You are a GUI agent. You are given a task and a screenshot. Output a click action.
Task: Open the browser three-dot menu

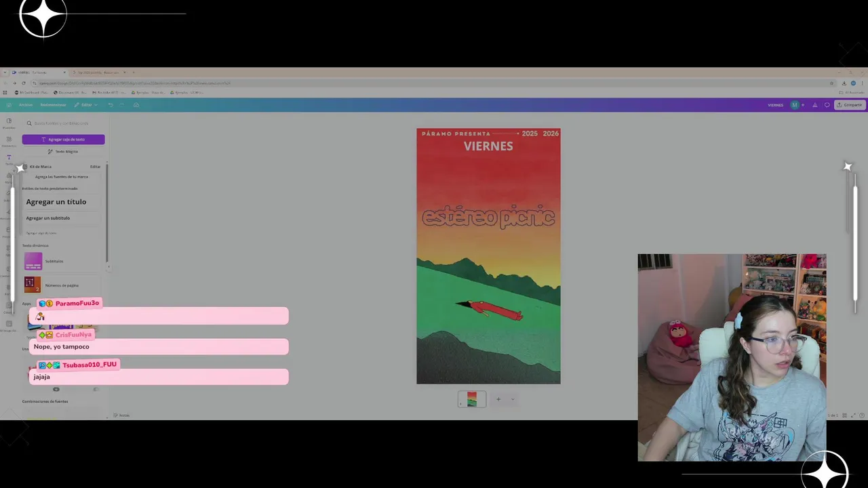click(863, 83)
